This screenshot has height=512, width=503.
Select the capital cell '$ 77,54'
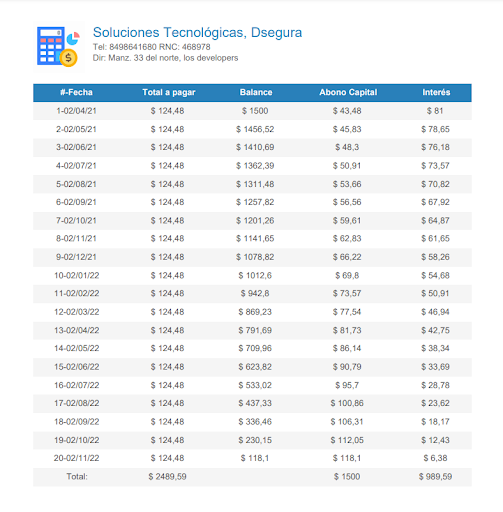click(347, 312)
